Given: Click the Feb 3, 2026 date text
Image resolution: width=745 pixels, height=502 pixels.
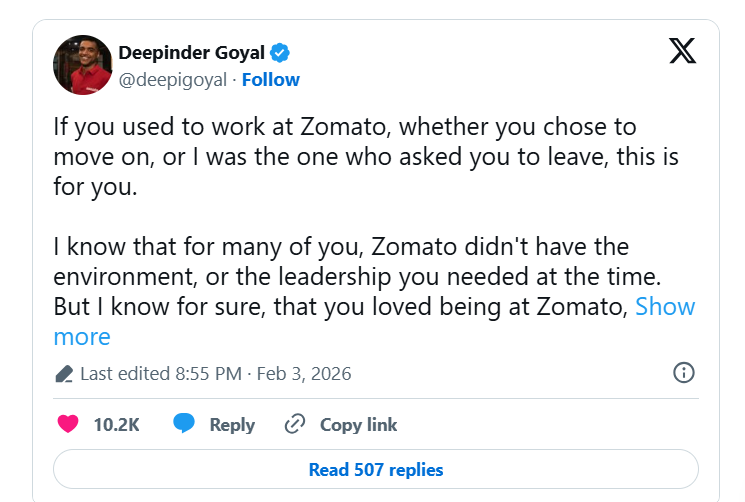Looking at the screenshot, I should 304,374.
